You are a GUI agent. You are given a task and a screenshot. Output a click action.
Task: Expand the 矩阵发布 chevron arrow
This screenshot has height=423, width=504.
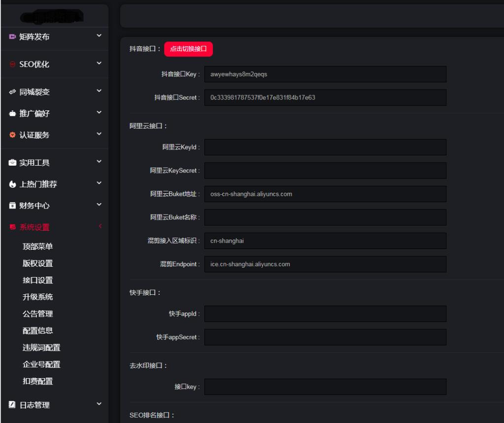pos(99,35)
